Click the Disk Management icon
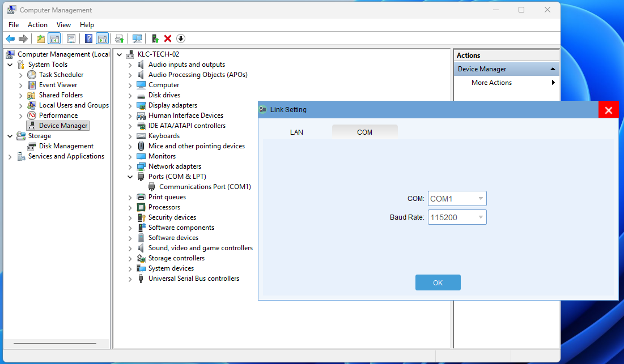The height and width of the screenshot is (364, 624). coord(32,146)
